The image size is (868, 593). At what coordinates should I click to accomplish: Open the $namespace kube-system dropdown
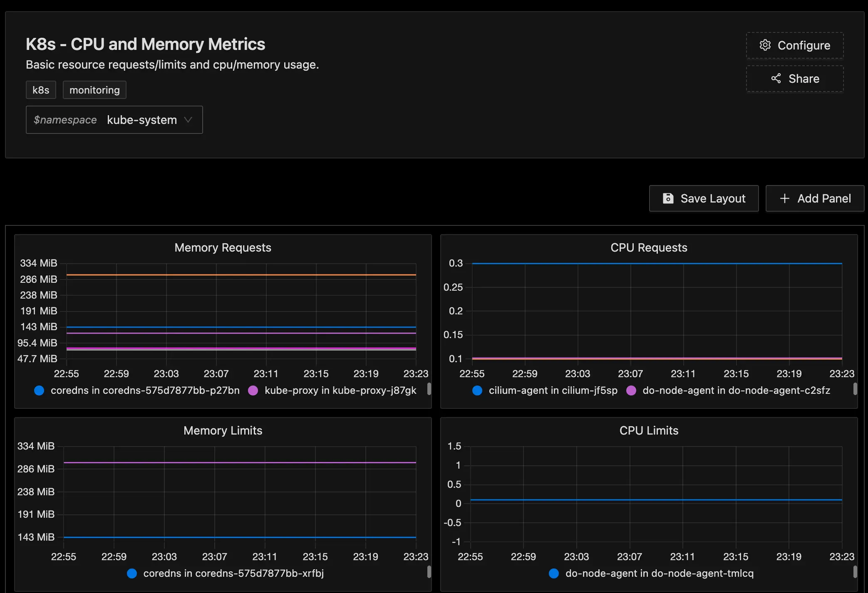(114, 120)
